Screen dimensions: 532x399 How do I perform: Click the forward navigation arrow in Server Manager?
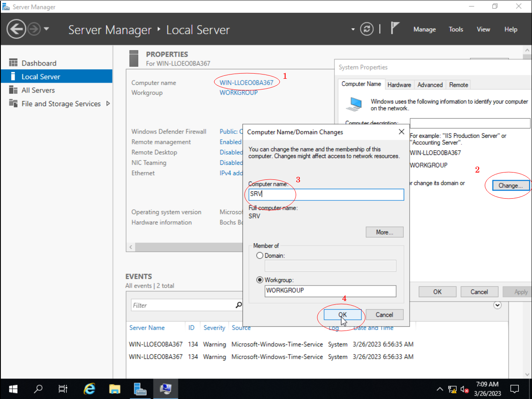(x=35, y=29)
